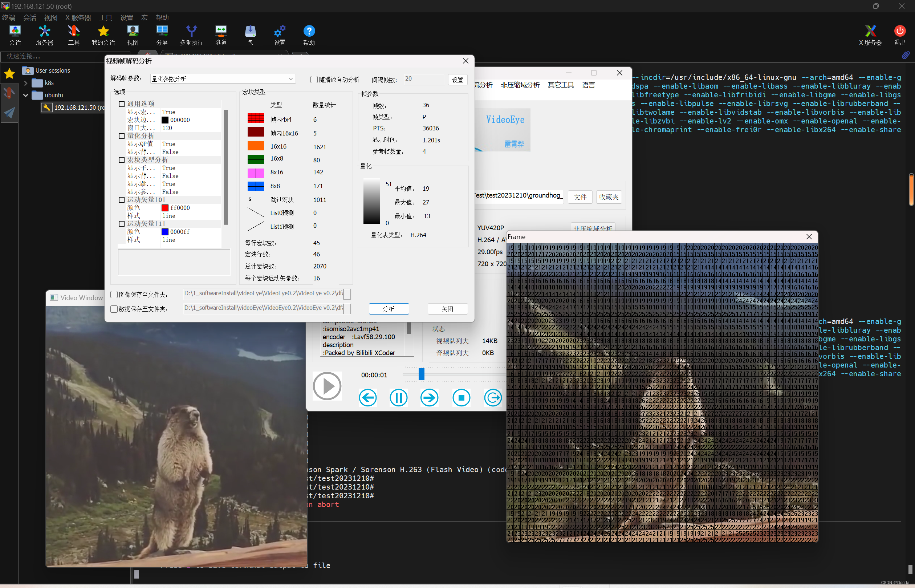The image size is (915, 588).
Task: Expand the k8s session folder
Action: tap(25, 83)
